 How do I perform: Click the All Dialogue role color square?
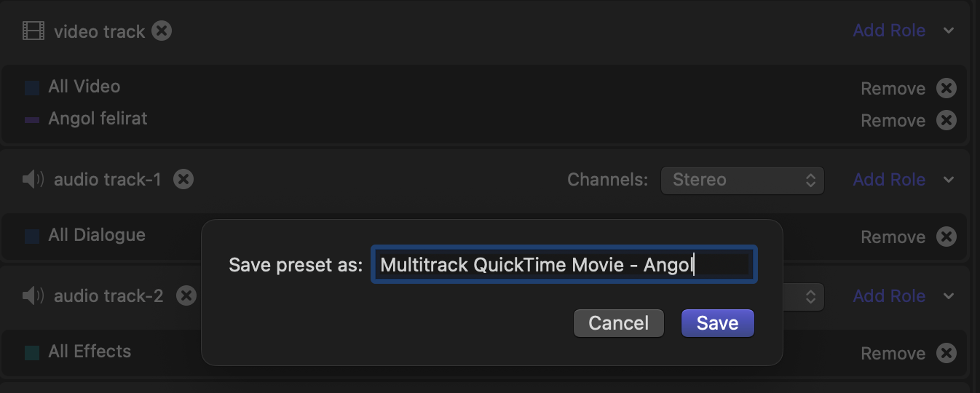tap(32, 237)
